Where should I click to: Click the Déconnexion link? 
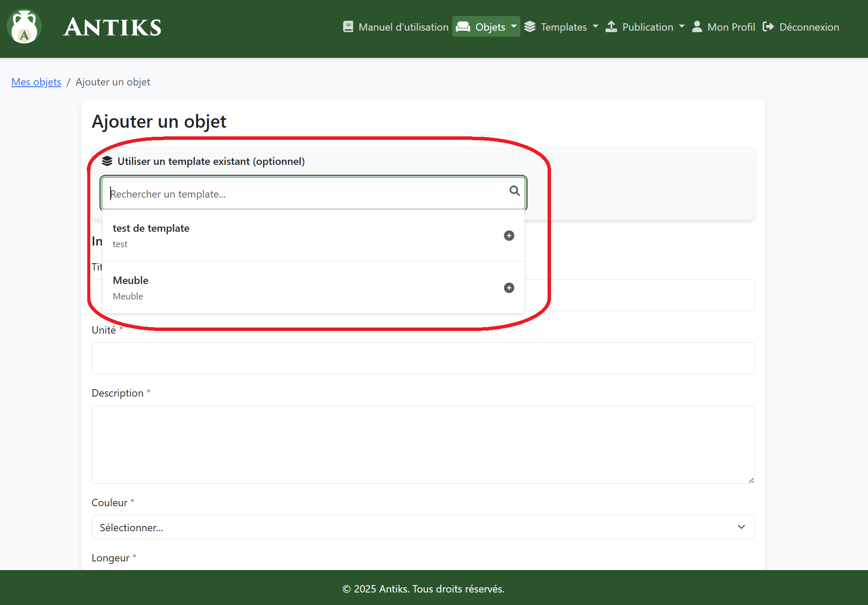coord(809,27)
